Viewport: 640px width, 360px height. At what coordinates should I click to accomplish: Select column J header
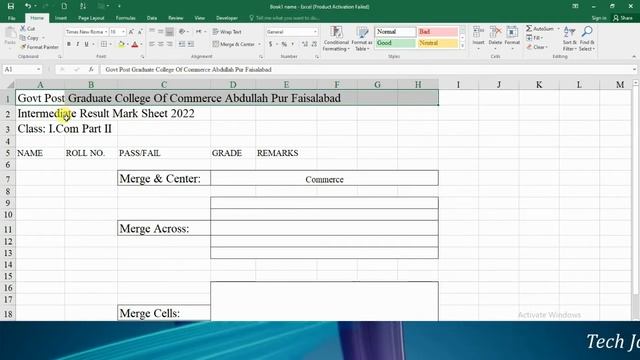[498, 84]
